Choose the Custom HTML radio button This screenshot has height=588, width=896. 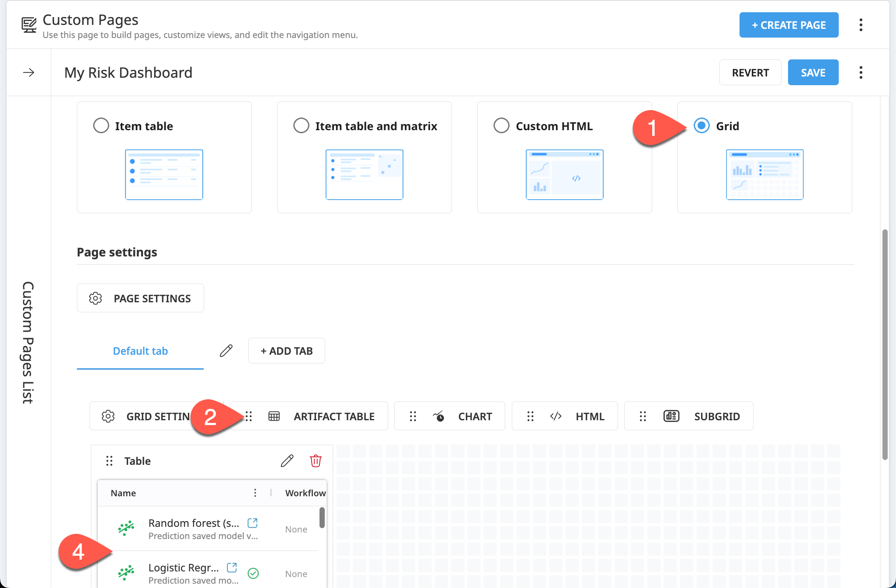[x=501, y=126]
